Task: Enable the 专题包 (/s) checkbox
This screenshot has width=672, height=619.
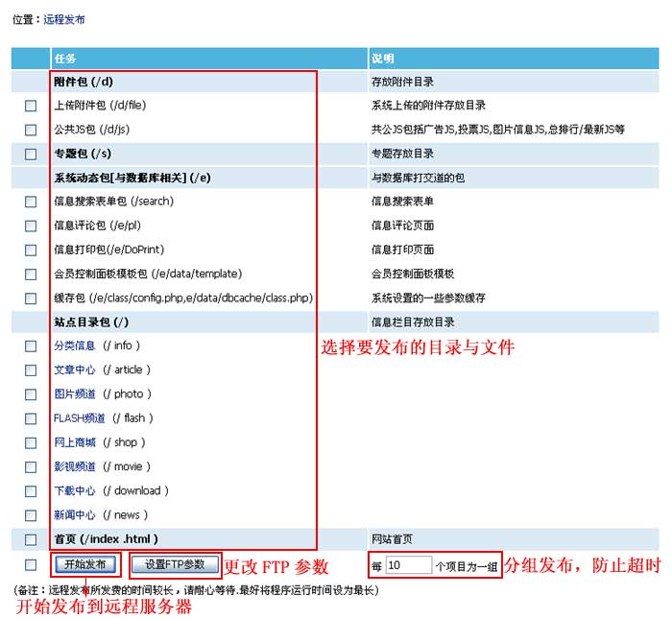Action: (x=31, y=154)
